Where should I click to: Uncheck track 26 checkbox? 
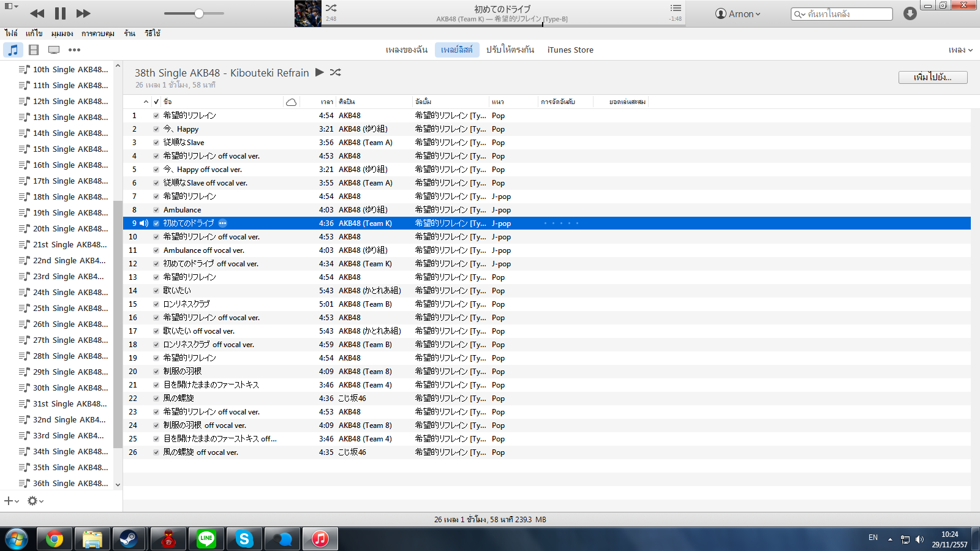[156, 452]
